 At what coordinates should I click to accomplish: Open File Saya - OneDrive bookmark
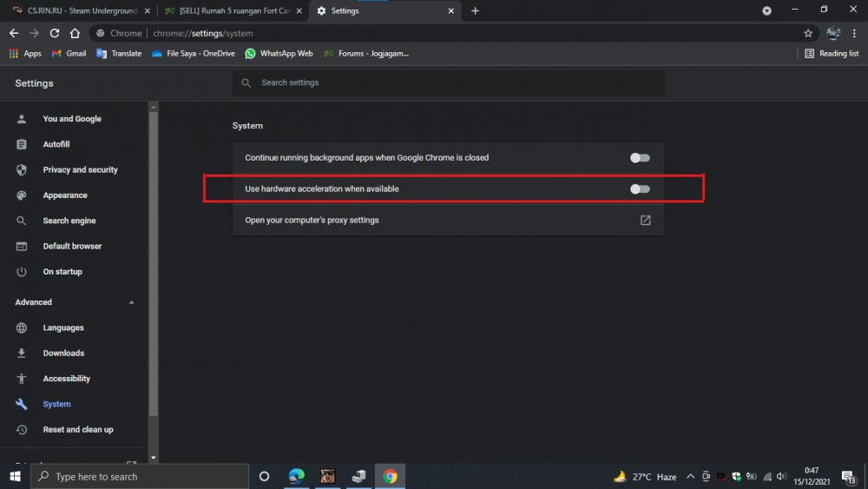click(x=194, y=54)
